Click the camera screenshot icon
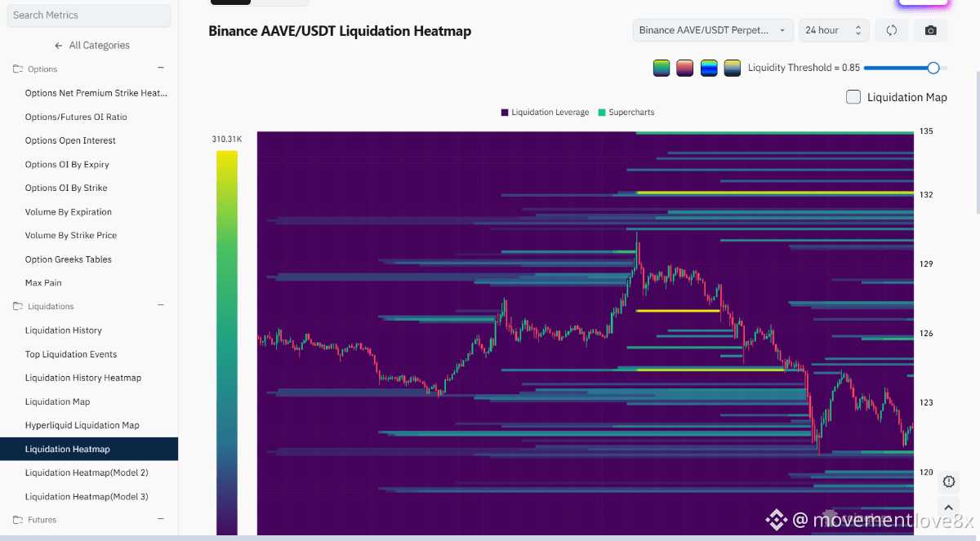This screenshot has width=980, height=541. click(x=931, y=30)
